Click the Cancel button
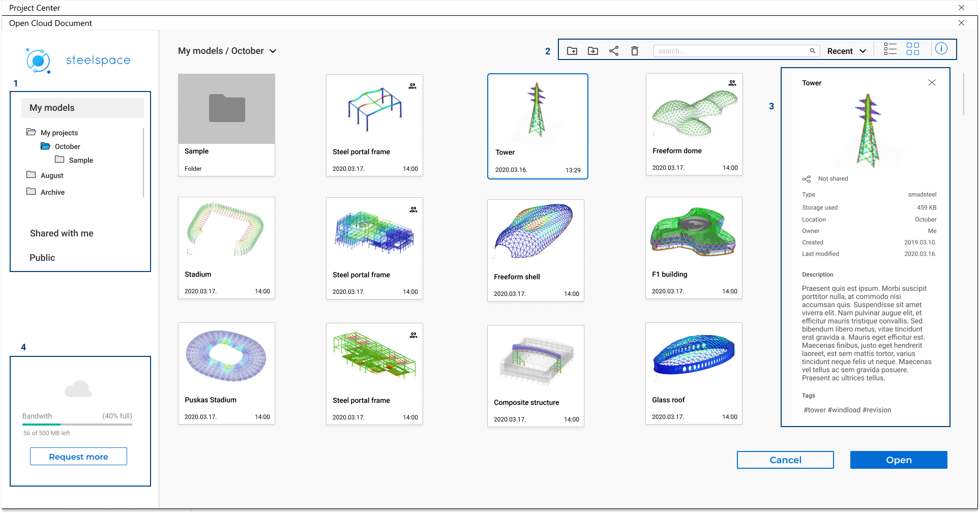 (785, 460)
